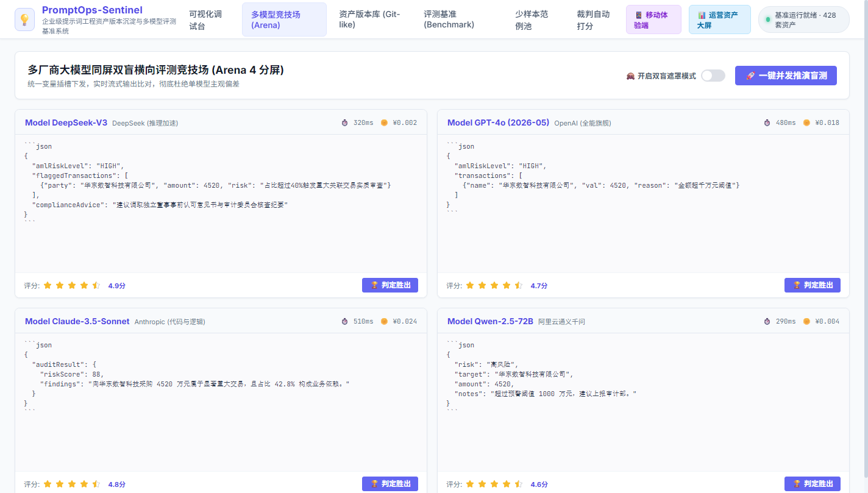Click the 4.9分 score
The width and height of the screenshot is (868, 493).
[117, 285]
